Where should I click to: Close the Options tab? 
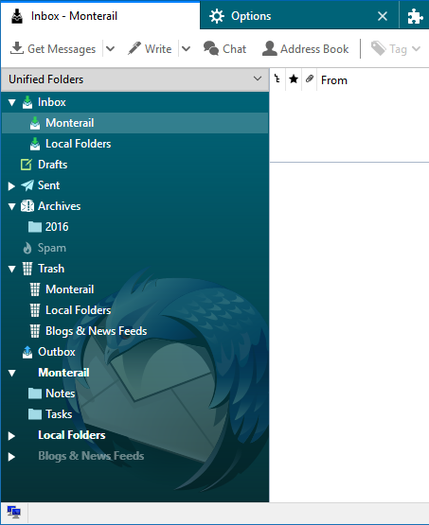pos(382,16)
